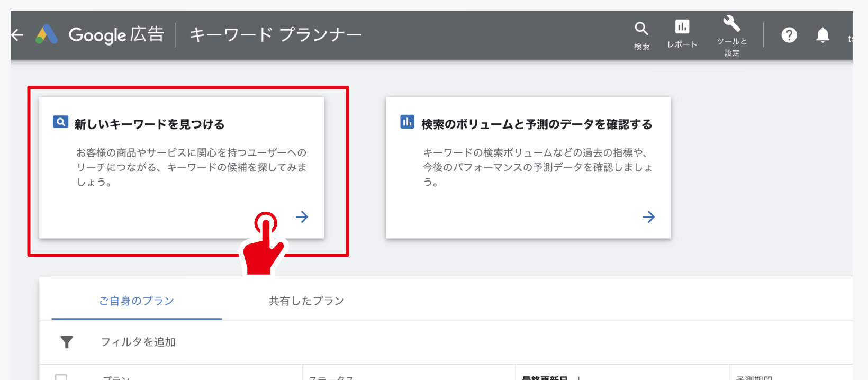Click arrow on 新しいキーワードを見つける card

[x=302, y=216]
